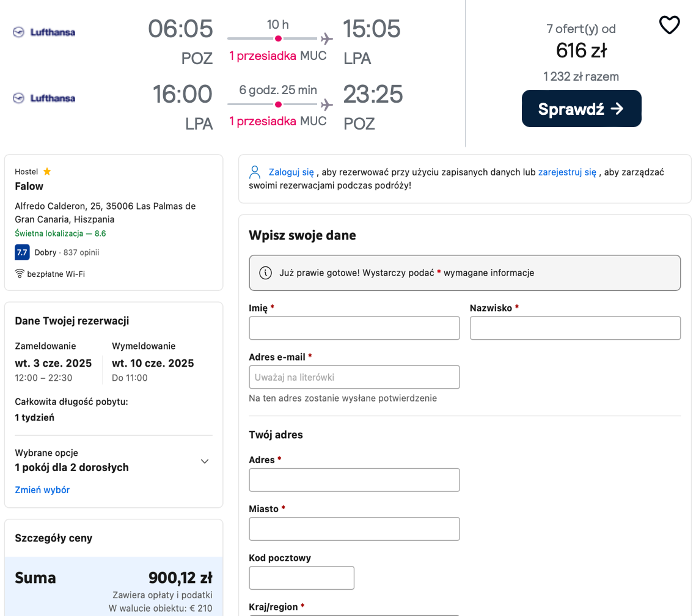Select the Kod pocztowy input box

pos(301,578)
